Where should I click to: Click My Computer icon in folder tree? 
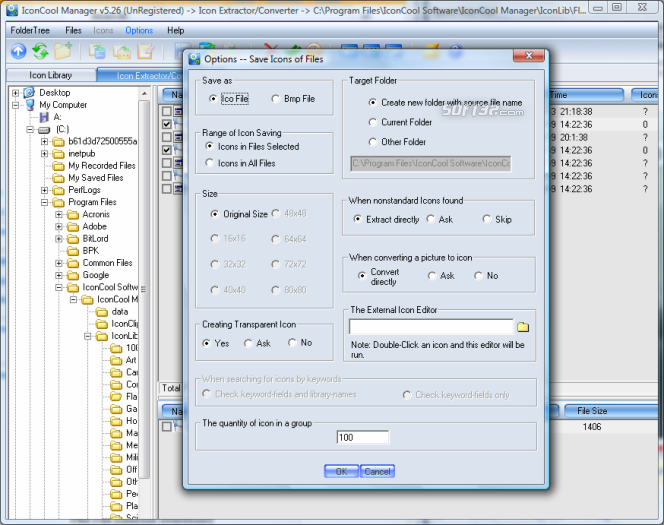coord(30,105)
